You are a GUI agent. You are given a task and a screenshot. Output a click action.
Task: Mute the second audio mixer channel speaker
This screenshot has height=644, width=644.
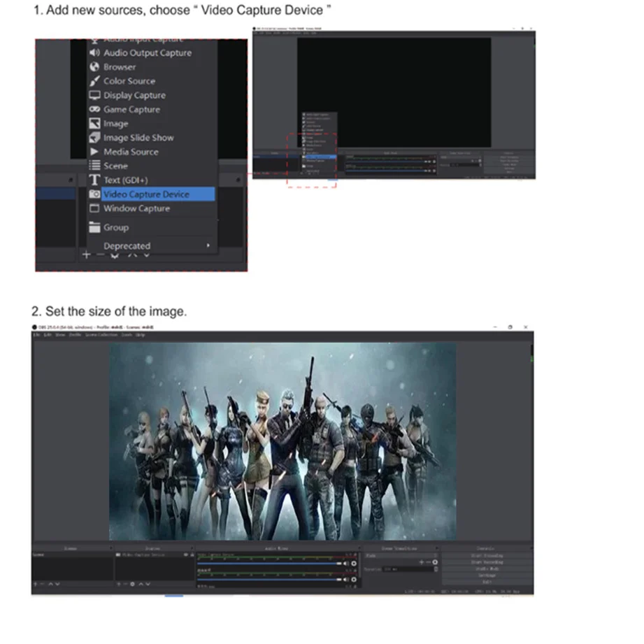(x=346, y=580)
